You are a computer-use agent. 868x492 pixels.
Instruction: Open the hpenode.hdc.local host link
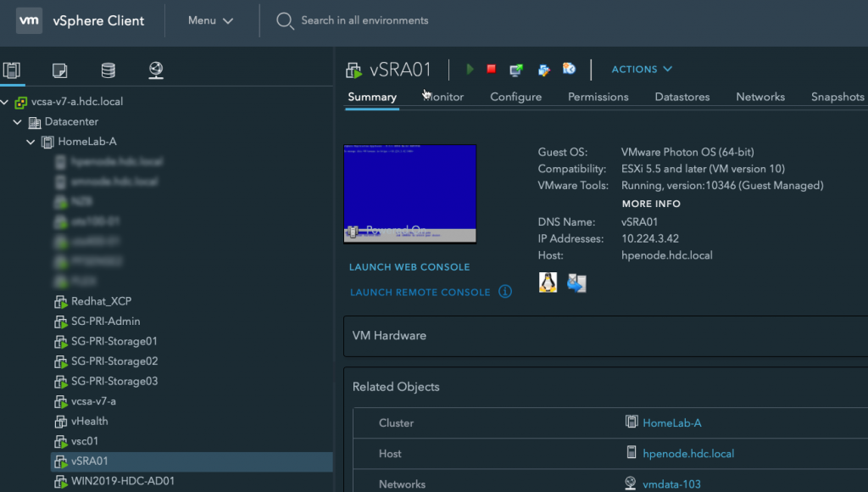688,454
